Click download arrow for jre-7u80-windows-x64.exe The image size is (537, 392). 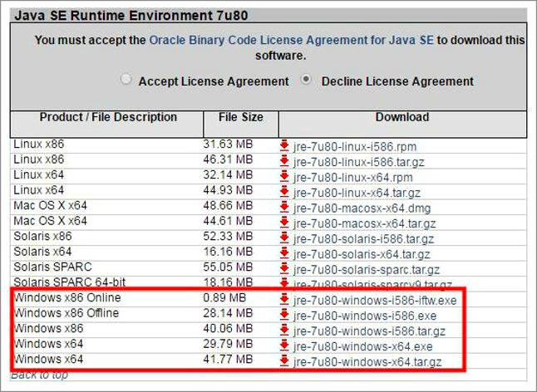pyautogui.click(x=284, y=345)
